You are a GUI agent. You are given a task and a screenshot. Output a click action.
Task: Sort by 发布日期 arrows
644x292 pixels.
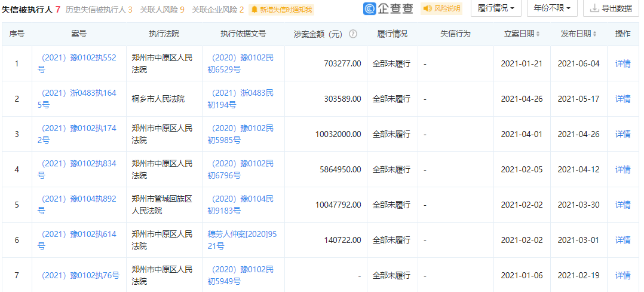tap(594, 34)
